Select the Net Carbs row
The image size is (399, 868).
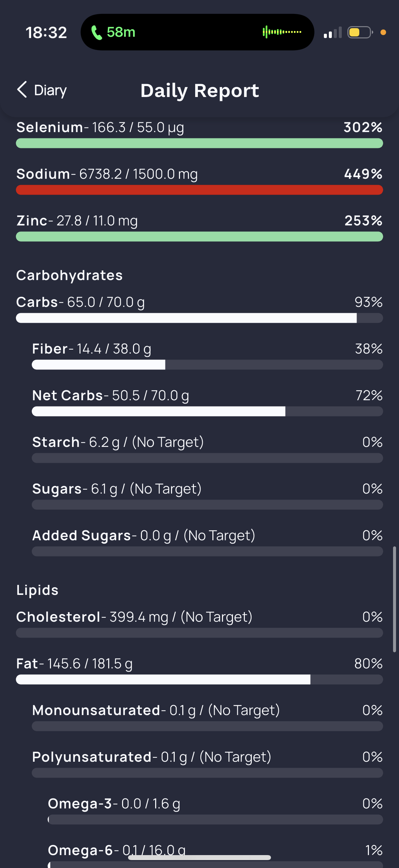point(207,402)
